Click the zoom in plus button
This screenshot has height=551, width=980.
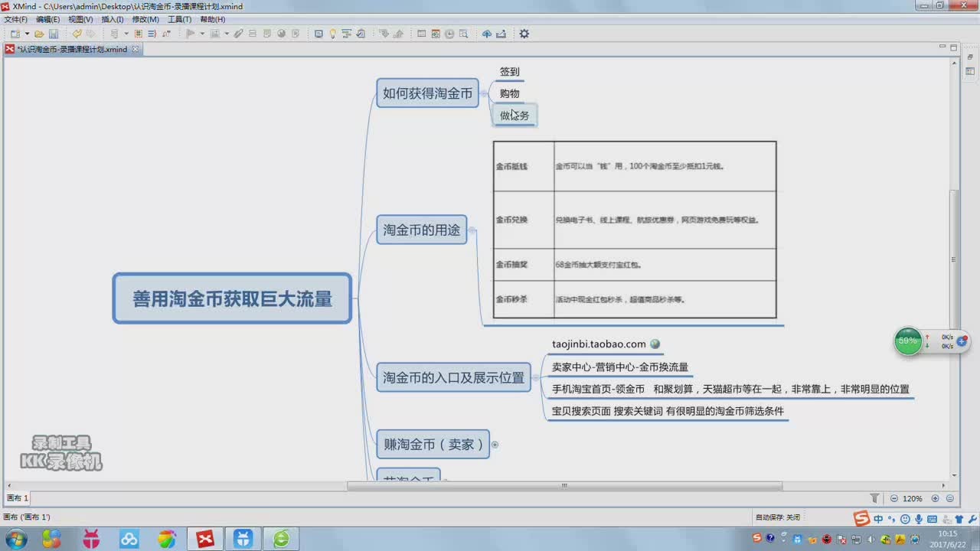click(935, 498)
